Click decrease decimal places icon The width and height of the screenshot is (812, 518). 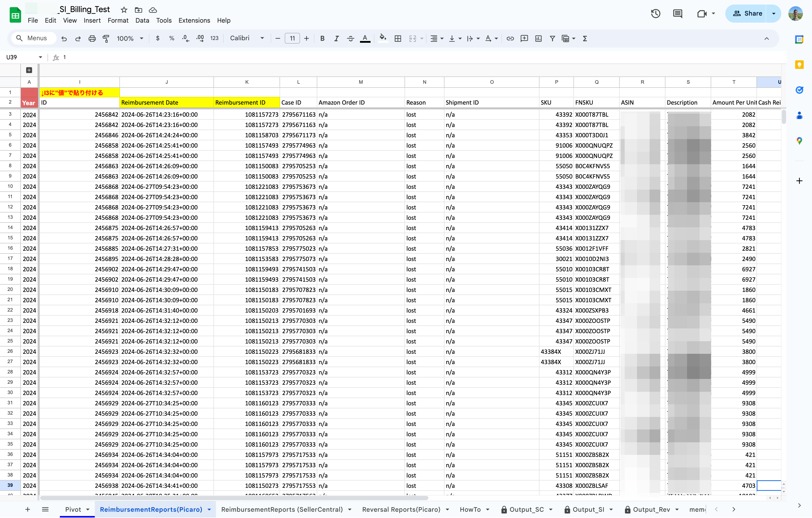186,38
